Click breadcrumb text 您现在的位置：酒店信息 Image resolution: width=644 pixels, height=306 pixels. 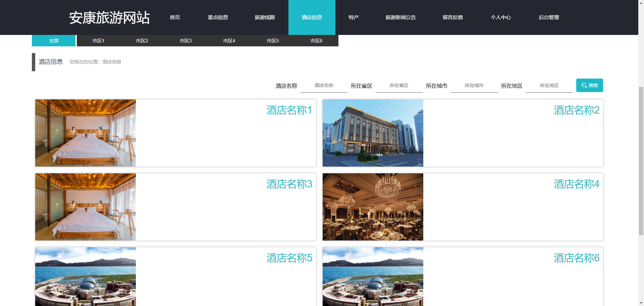click(x=95, y=62)
